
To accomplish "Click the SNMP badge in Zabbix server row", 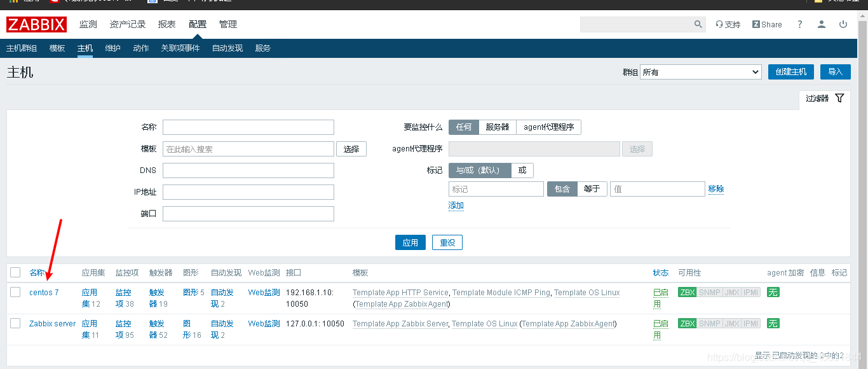I will click(709, 323).
